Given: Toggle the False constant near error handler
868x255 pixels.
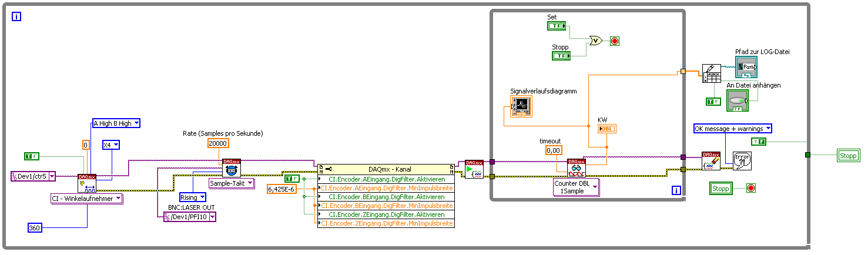Looking at the screenshot, I should (759, 142).
